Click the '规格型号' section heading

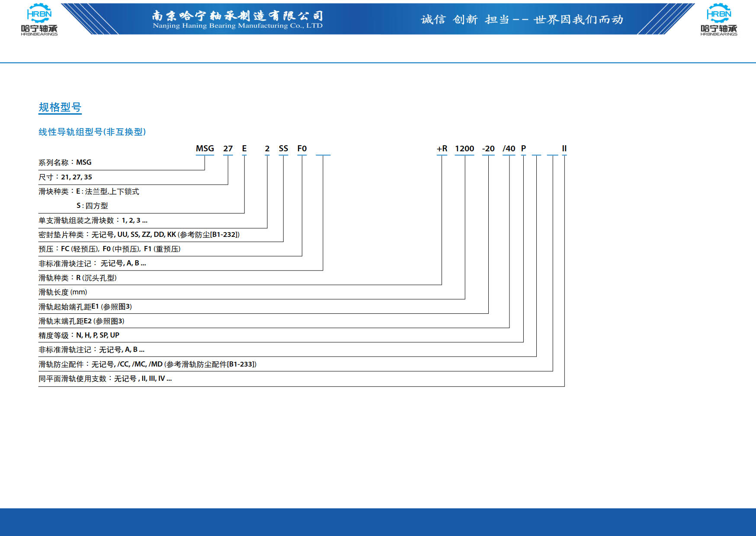click(60, 107)
